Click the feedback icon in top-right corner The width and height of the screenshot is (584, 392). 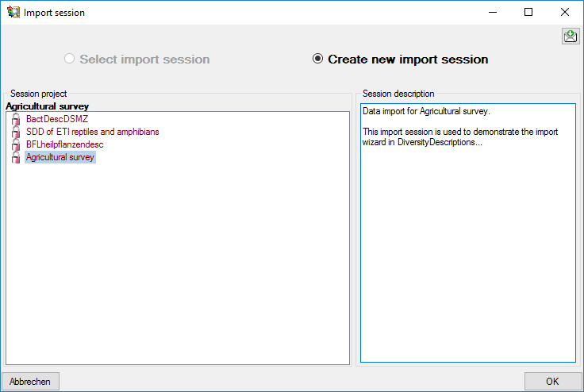coord(571,36)
